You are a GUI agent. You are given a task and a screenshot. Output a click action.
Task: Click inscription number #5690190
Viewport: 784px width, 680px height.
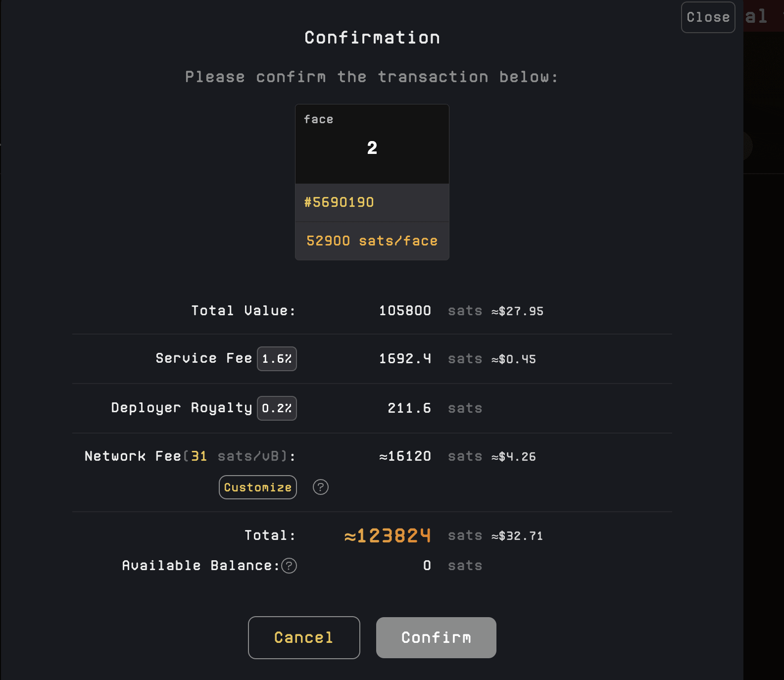339,202
